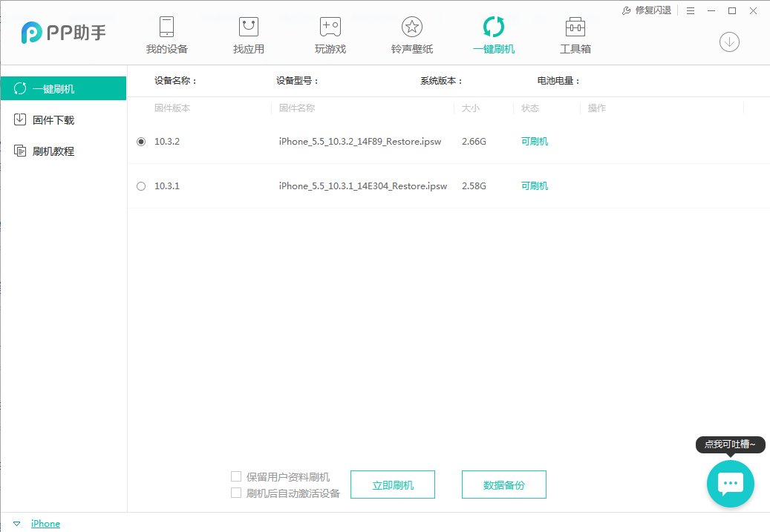Open the hamburger menu in title bar
The image size is (770, 532).
tap(690, 10)
